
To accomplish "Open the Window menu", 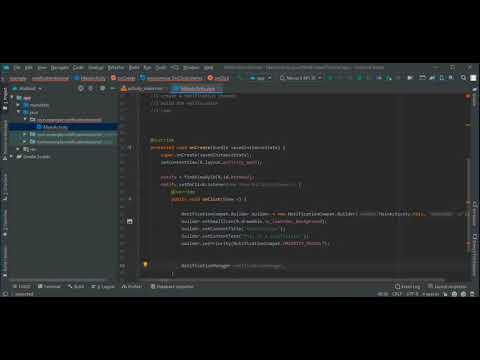I will click(x=191, y=68).
